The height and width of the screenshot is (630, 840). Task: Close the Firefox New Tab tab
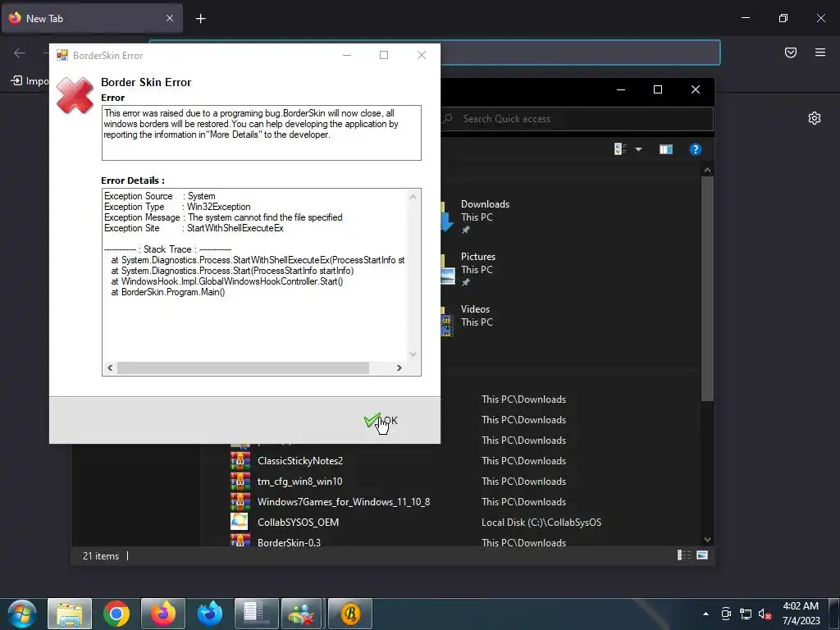(x=169, y=18)
